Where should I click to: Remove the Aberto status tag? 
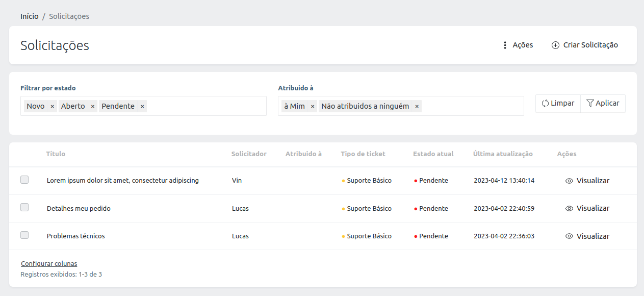pos(92,106)
